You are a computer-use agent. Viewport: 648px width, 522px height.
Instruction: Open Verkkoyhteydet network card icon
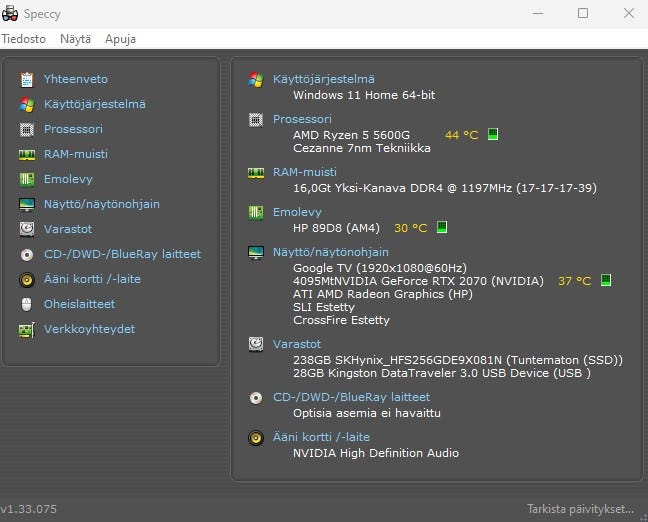point(26,329)
